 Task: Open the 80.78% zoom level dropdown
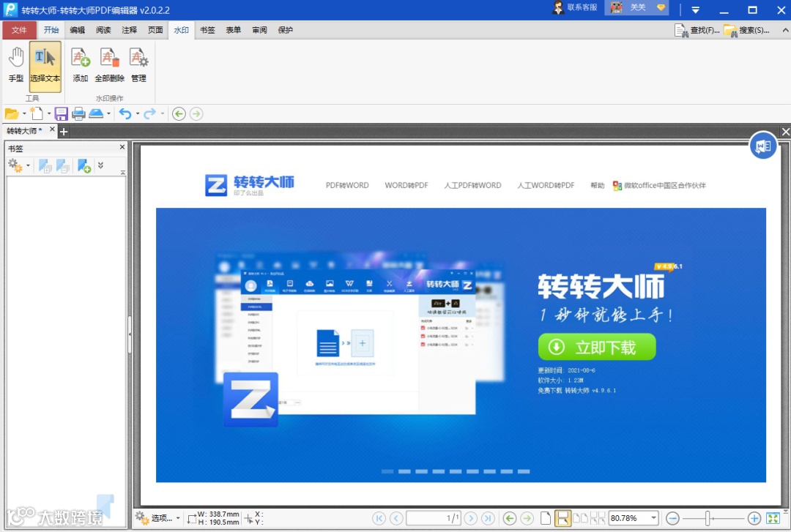pos(654,518)
